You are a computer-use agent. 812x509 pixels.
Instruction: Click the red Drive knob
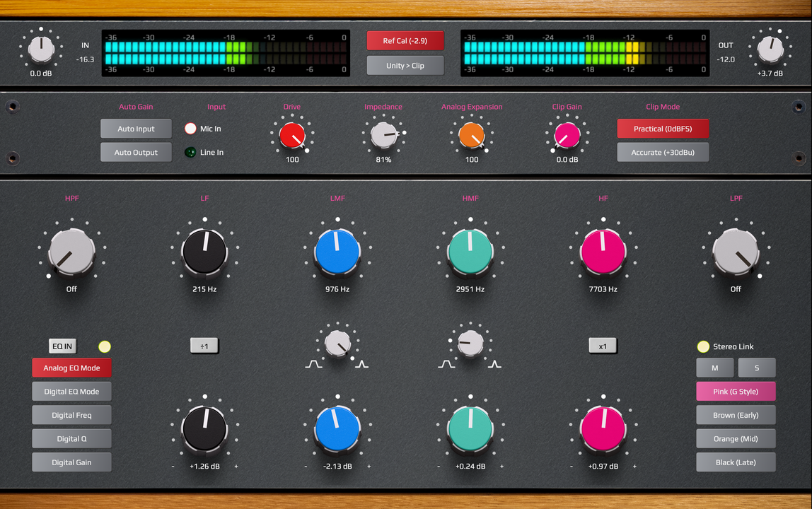[x=292, y=135]
